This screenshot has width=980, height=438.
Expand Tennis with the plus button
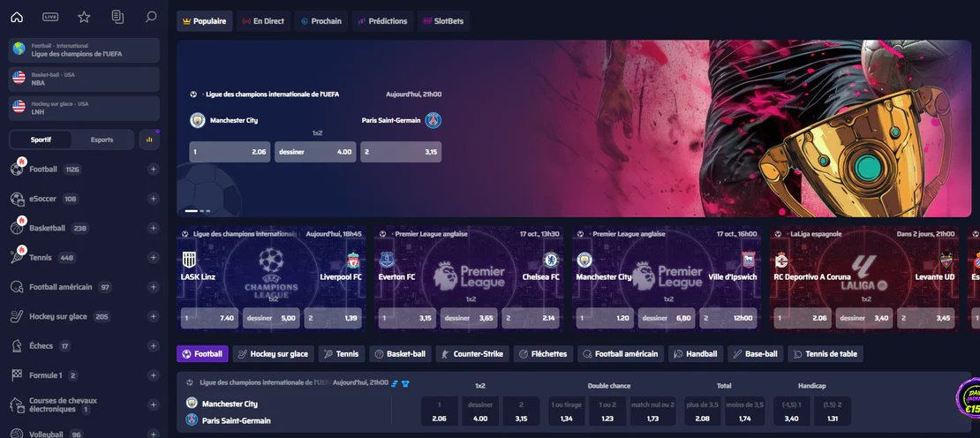(x=153, y=258)
